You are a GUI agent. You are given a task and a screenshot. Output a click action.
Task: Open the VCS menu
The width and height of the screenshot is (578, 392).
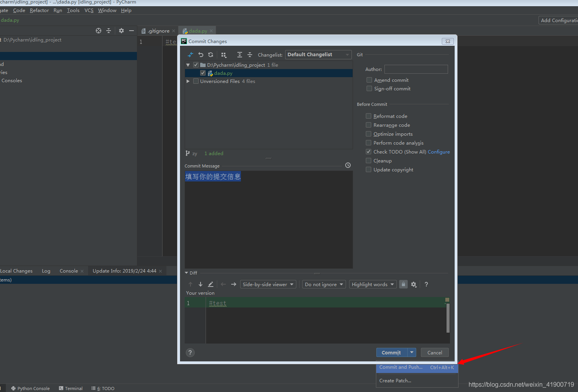tap(89, 10)
